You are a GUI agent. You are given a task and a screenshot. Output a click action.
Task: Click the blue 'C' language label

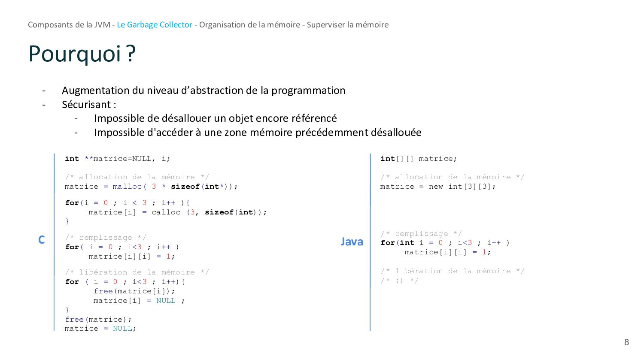[x=41, y=240]
